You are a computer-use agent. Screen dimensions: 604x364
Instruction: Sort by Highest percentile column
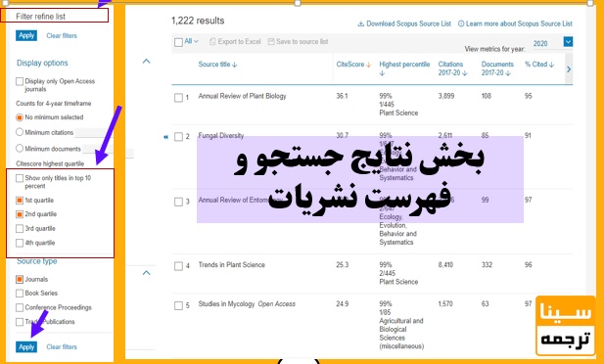pos(404,68)
